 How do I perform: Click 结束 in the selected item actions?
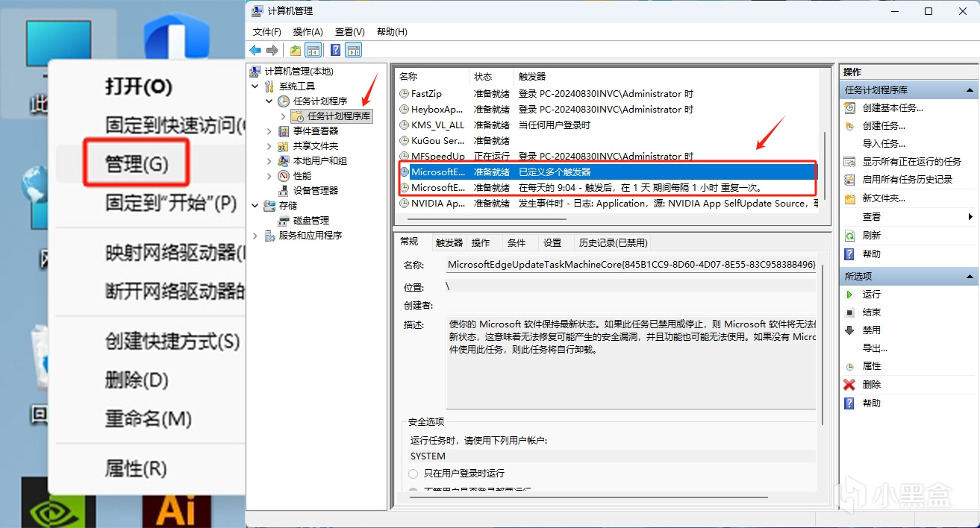point(871,312)
